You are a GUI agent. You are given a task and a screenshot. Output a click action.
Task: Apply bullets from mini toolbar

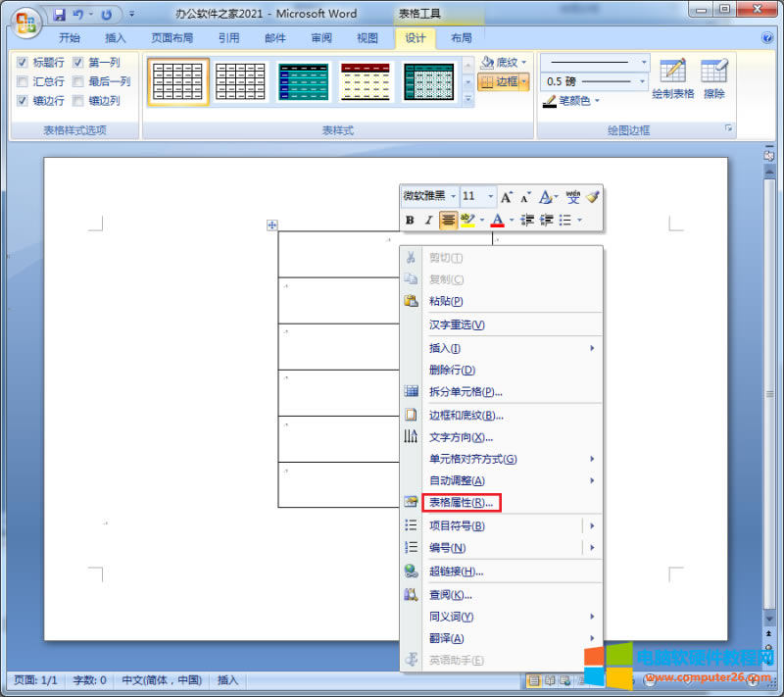click(565, 220)
